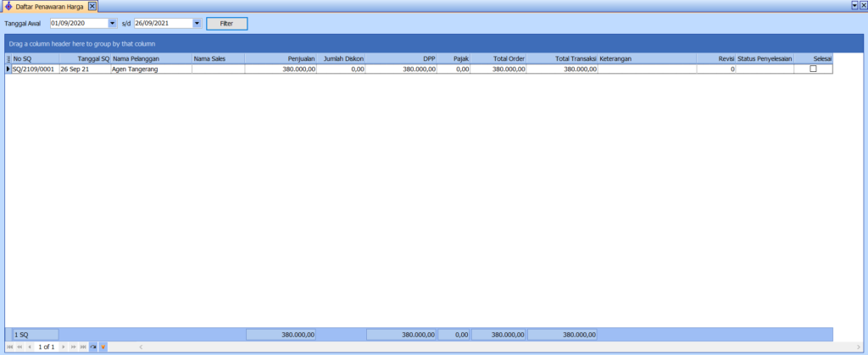Sort by Total Transaksi column header
Screen dimensions: 868x355
point(563,59)
